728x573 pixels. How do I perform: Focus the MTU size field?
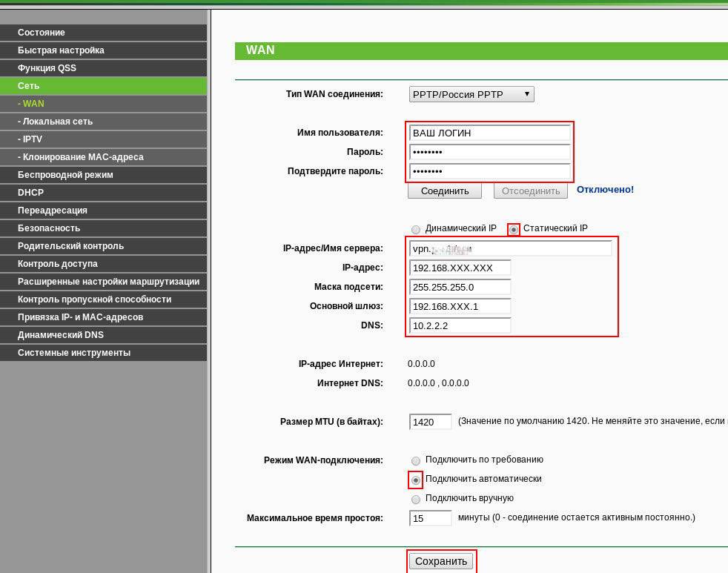point(430,422)
